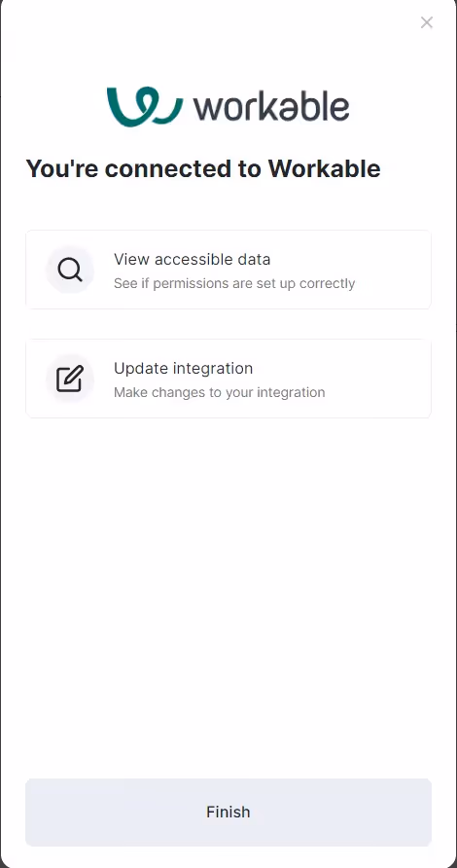
Task: Click the "You're connected to Workable" heading
Action: (x=203, y=169)
